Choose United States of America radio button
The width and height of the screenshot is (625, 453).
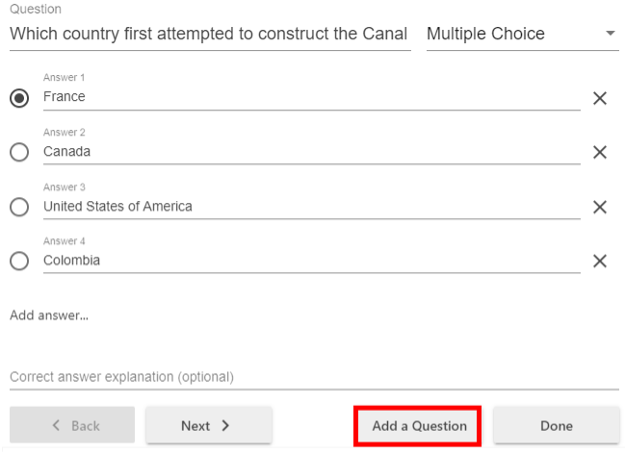point(19,207)
